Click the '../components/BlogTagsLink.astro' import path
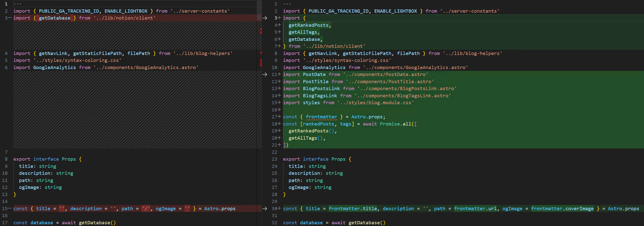Viewport: 644px width, 226px height. pyautogui.click(x=402, y=96)
